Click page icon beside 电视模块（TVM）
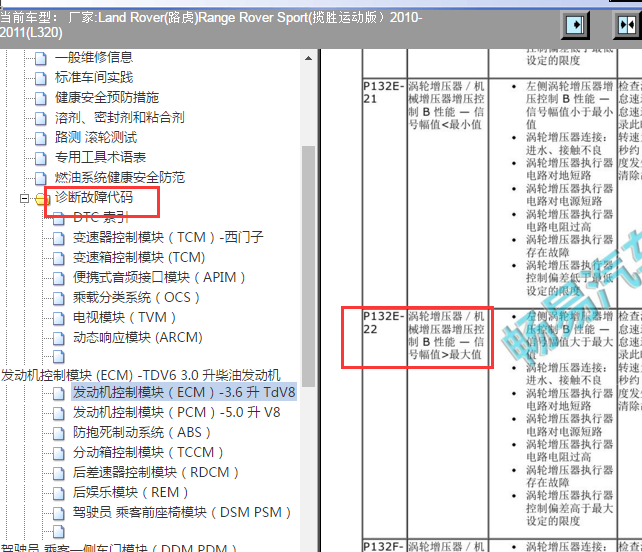This screenshot has width=642, height=552. (x=59, y=319)
